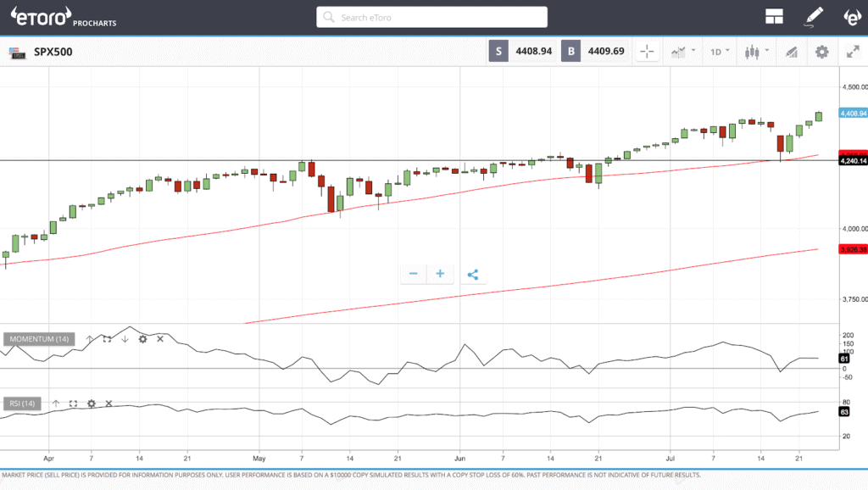Remove the Momentum indicator
The height and width of the screenshot is (490, 868).
click(160, 339)
